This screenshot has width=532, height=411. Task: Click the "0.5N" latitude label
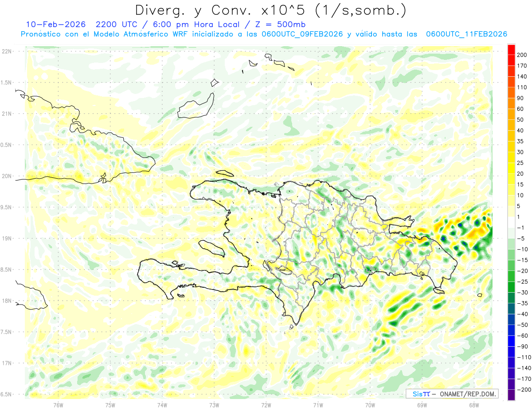coord(7,145)
